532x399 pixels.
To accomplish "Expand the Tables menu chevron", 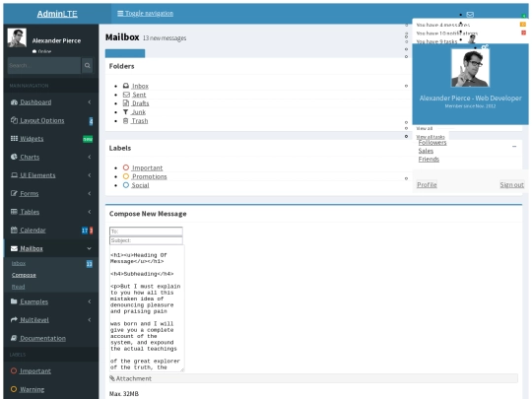I will pyautogui.click(x=90, y=212).
